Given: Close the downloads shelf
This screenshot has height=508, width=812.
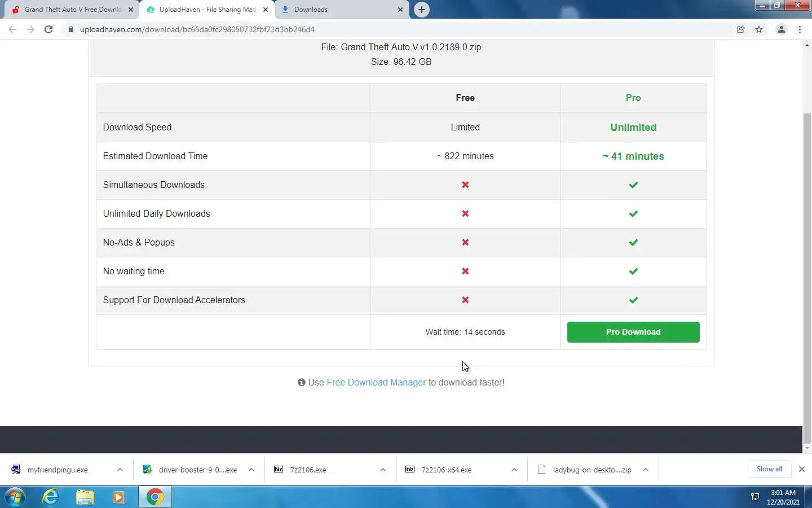Looking at the screenshot, I should [802, 469].
